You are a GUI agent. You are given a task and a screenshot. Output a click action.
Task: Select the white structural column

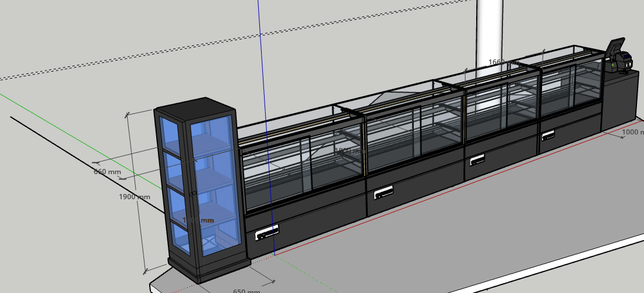[x=488, y=29]
